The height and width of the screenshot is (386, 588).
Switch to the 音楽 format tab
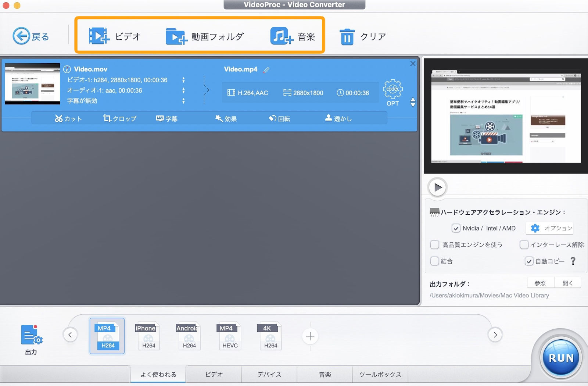pos(325,374)
